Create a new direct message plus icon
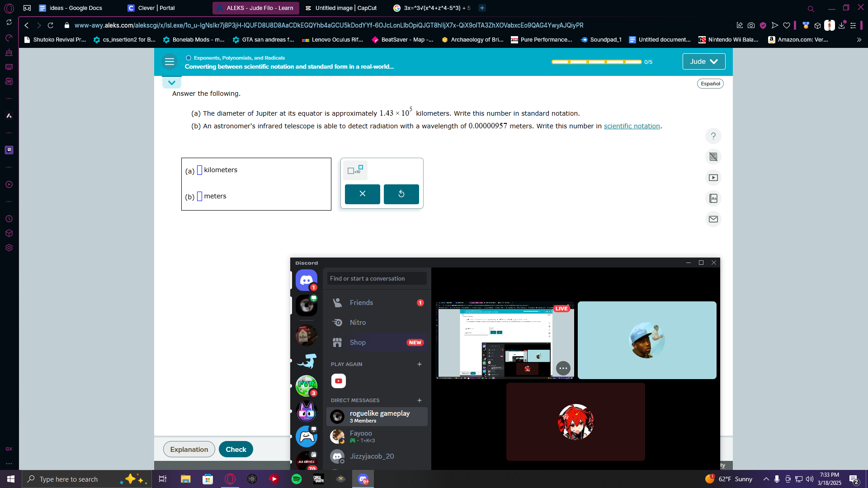This screenshot has width=868, height=488. pyautogui.click(x=420, y=400)
